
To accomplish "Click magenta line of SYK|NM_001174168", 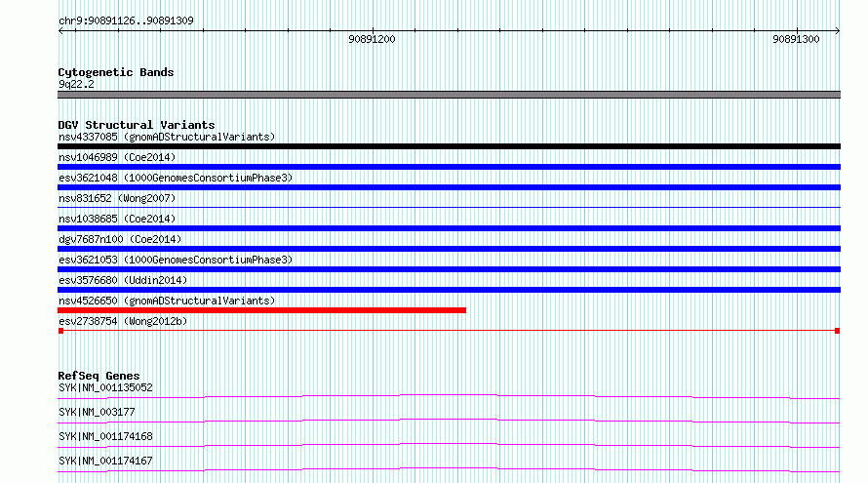I will [449, 445].
